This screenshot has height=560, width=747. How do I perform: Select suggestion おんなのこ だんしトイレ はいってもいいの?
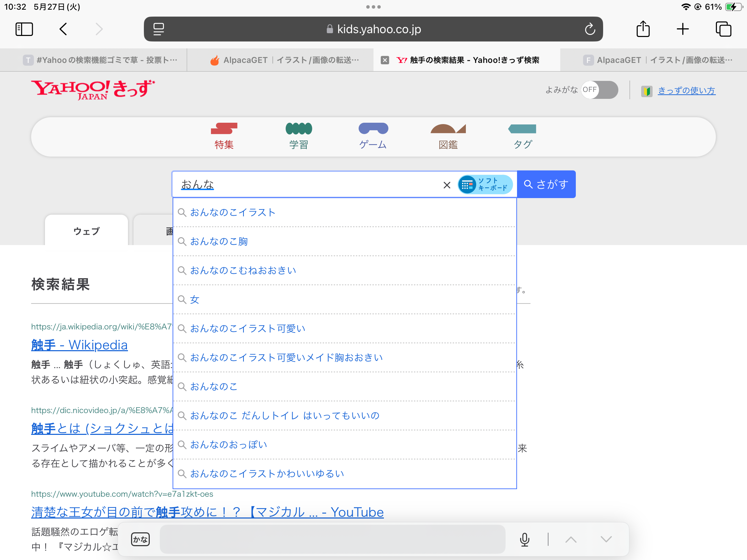344,416
